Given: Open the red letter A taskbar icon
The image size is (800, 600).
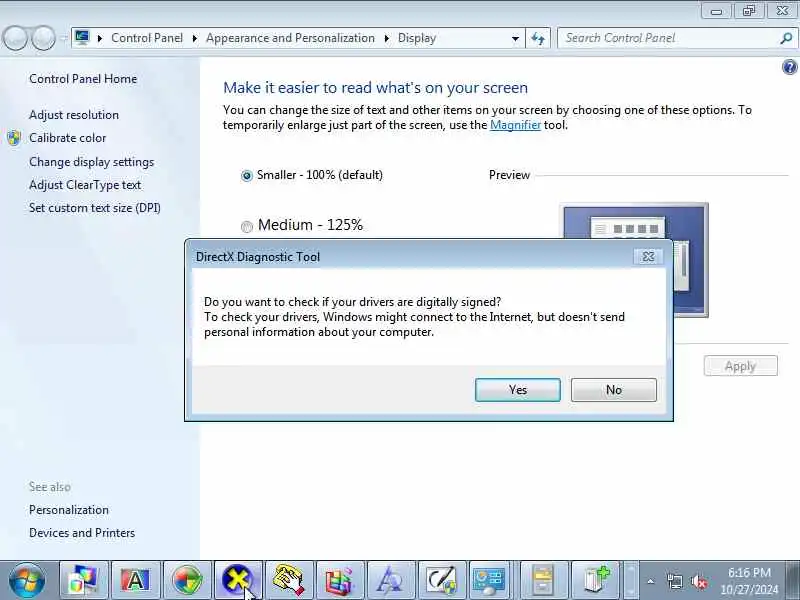Looking at the screenshot, I should click(135, 580).
